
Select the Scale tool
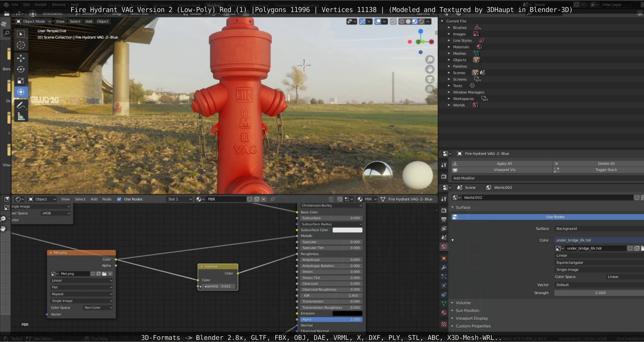coord(21,81)
